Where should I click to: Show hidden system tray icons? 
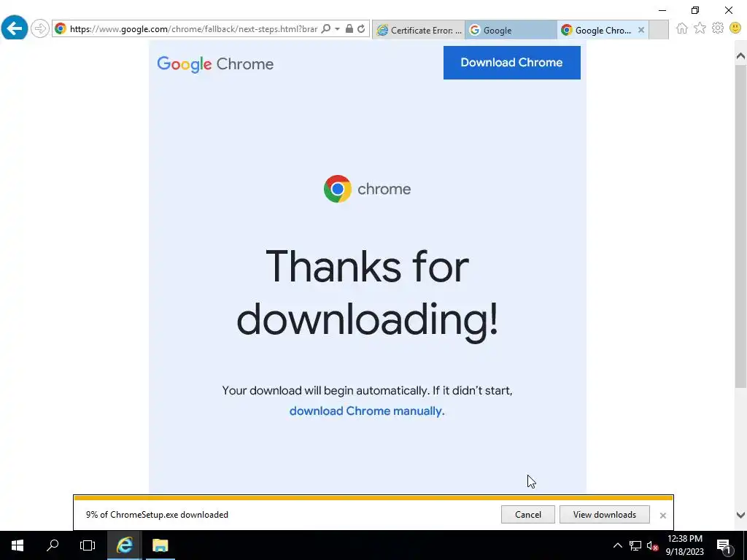[x=617, y=545]
